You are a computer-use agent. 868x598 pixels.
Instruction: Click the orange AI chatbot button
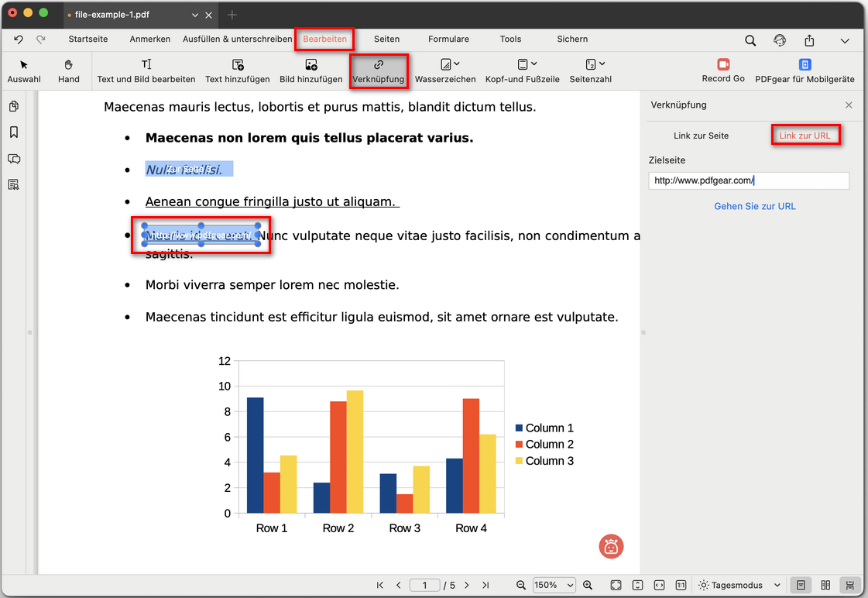pyautogui.click(x=611, y=546)
